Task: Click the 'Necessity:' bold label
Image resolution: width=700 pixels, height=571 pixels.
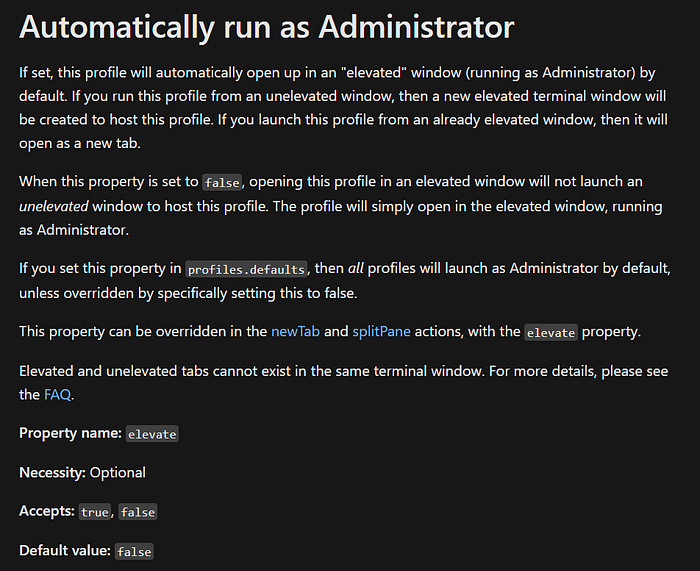Action: [52, 473]
